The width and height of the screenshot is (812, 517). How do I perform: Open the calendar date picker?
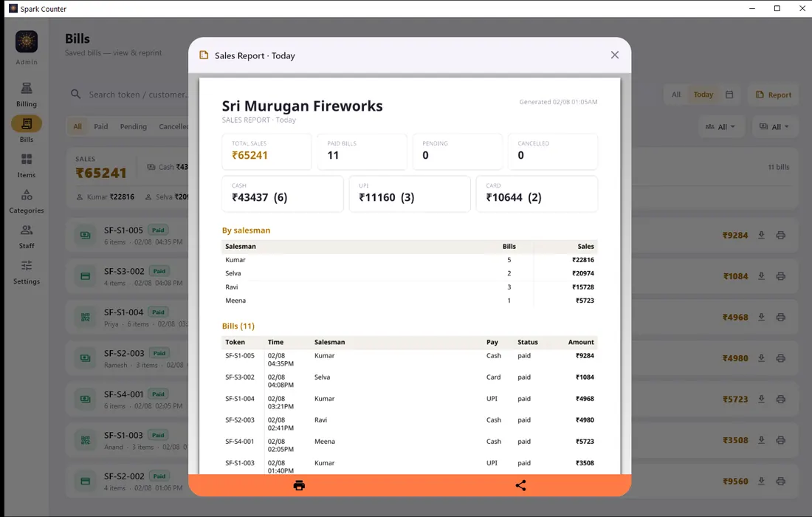pos(729,95)
